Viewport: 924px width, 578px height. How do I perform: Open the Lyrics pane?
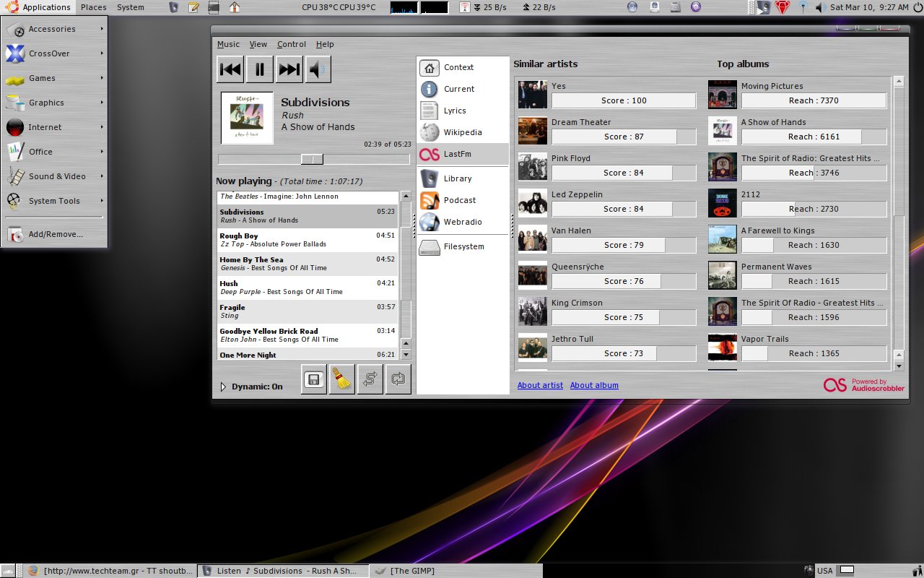pyautogui.click(x=463, y=111)
